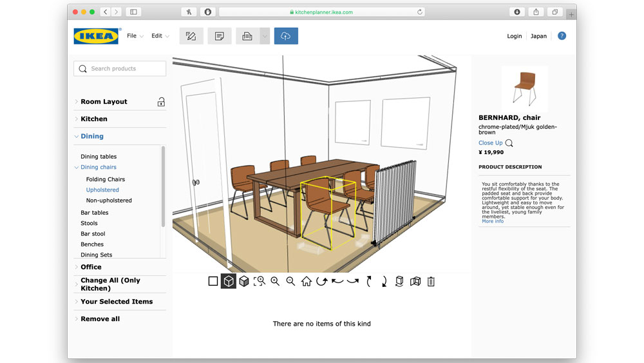
Task: Reload page with Safari's refresh icon
Action: click(x=419, y=12)
